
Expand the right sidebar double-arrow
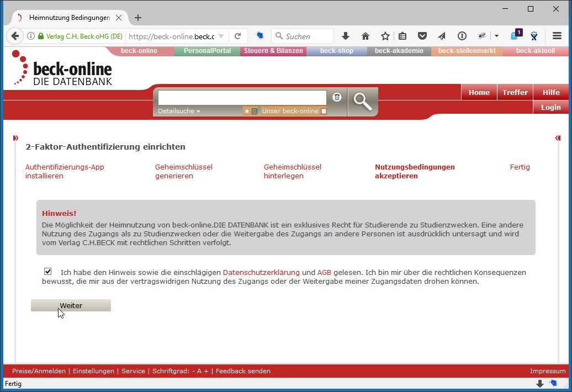(x=558, y=138)
